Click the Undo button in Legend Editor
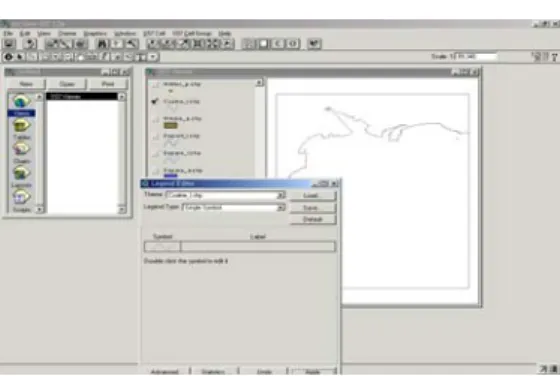This screenshot has width=560, height=376. [x=264, y=372]
